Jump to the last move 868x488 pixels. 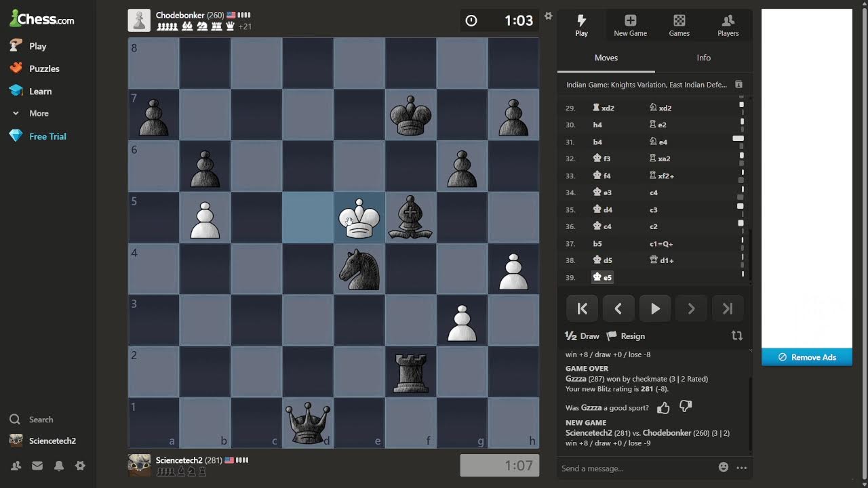(x=728, y=308)
